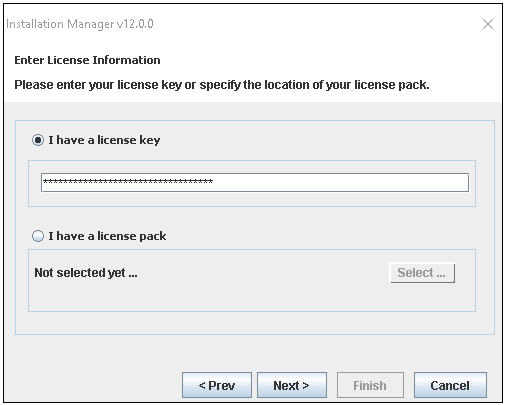505x405 pixels.
Task: Click the Installation Manager v12.0.0 title
Action: [80, 24]
